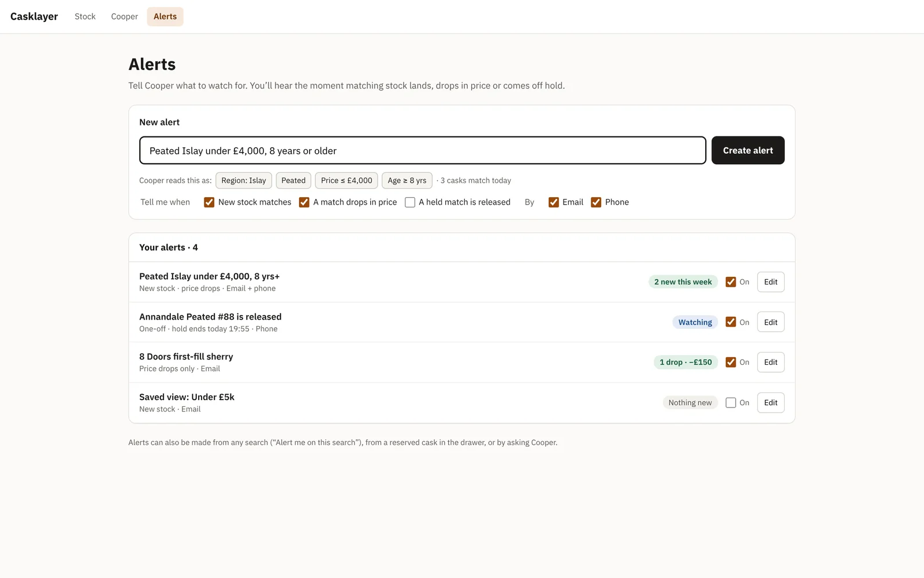Edit the Peated Islay under £4,000 alert

point(770,282)
